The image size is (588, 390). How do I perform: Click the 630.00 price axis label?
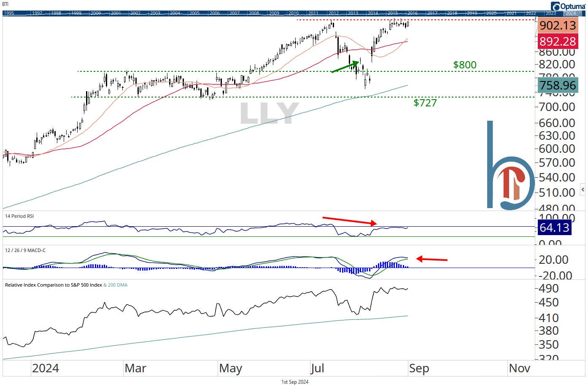pos(557,135)
